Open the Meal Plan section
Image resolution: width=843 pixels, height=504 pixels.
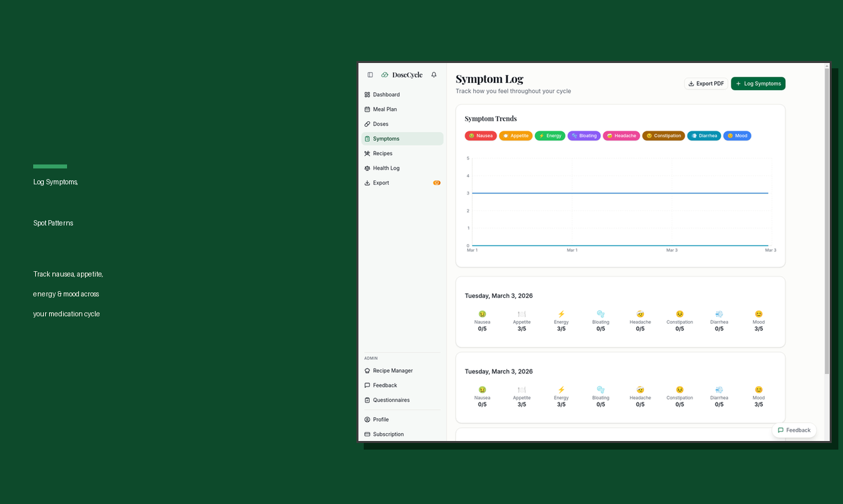tap(402, 109)
